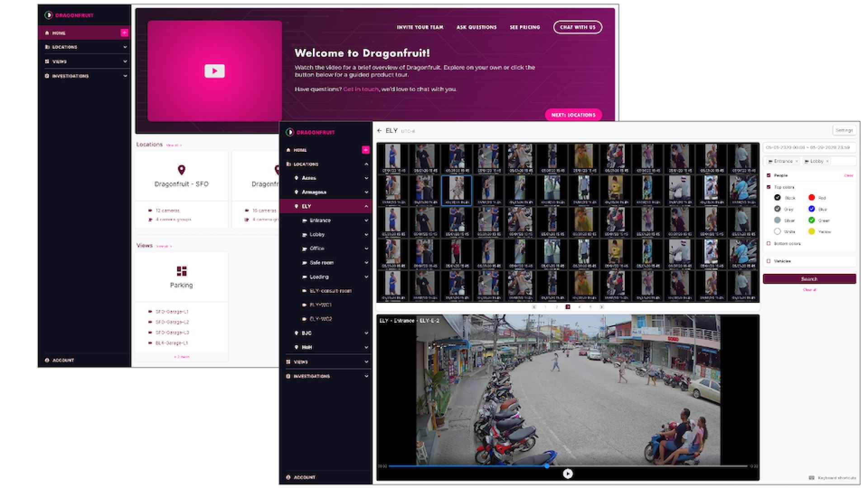Click the Chat With Us button
This screenshot has height=488, width=868.
578,27
